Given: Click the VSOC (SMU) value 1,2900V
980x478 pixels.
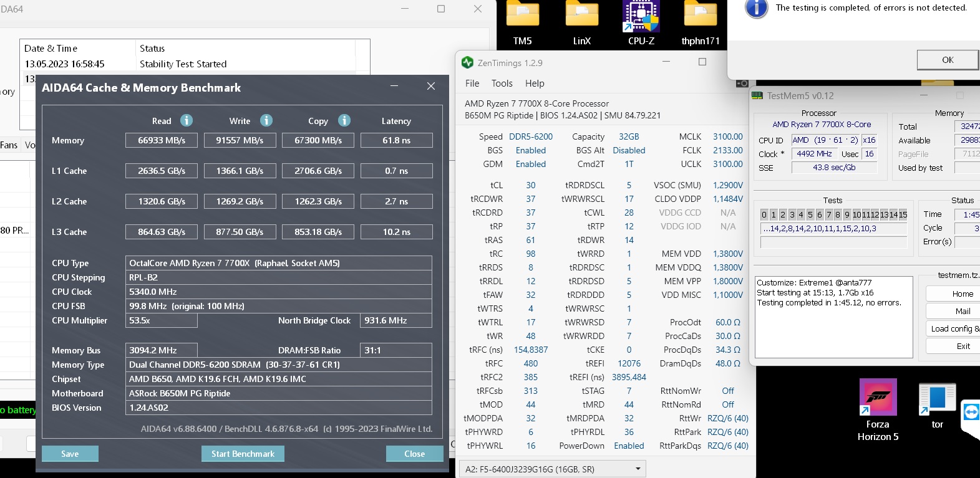Looking at the screenshot, I should tap(728, 185).
